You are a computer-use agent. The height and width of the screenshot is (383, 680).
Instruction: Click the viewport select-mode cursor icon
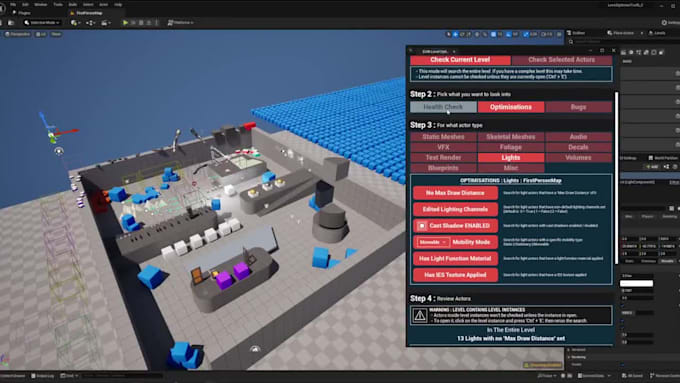click(448, 34)
